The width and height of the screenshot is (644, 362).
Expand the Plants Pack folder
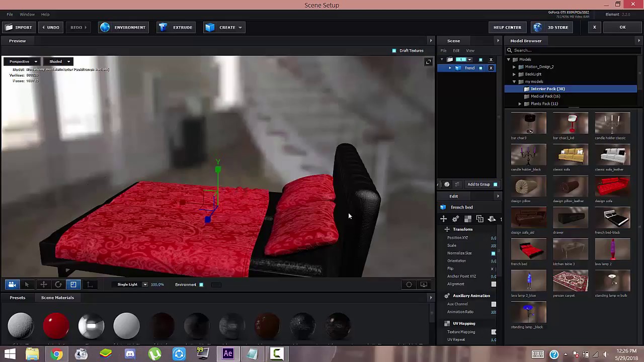(520, 104)
